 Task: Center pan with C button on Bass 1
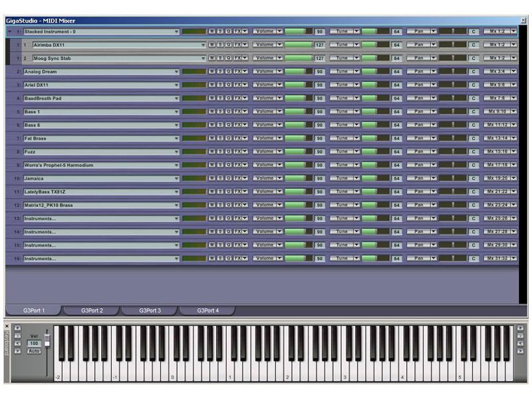point(473,111)
